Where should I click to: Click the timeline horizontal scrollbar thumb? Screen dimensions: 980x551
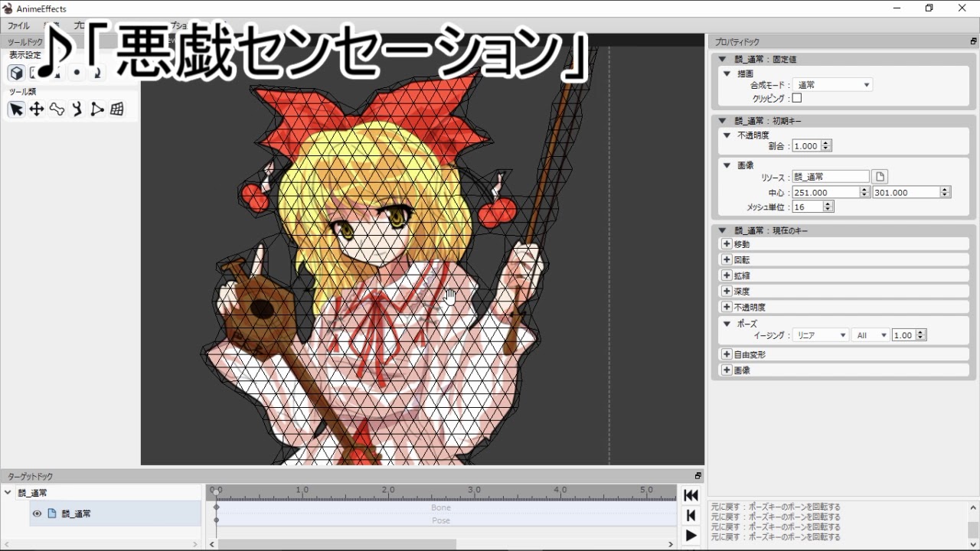click(335, 544)
